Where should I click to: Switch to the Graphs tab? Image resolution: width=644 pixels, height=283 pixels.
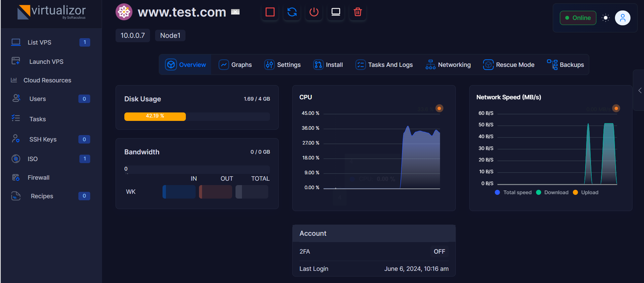[236, 65]
